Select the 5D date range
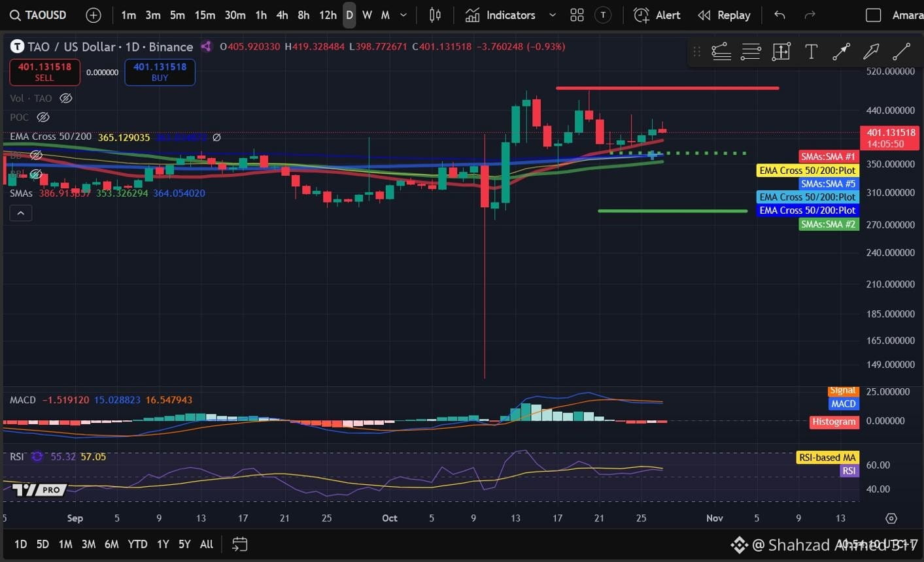 (43, 544)
